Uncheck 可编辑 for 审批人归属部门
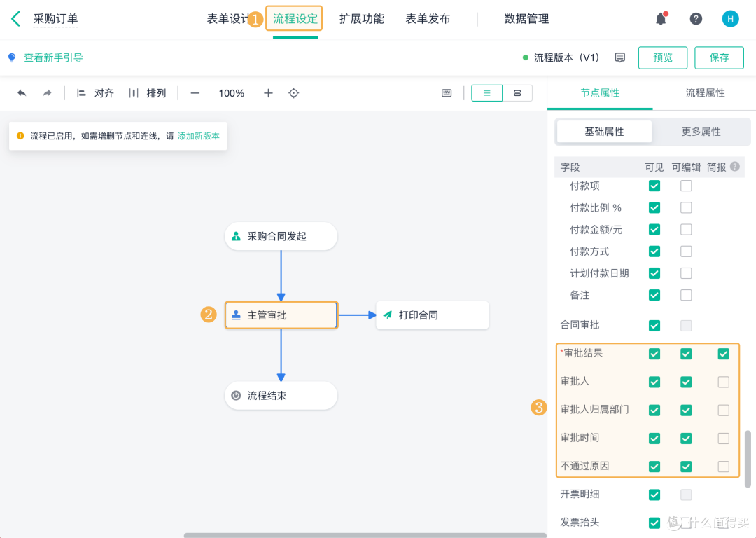 686,410
